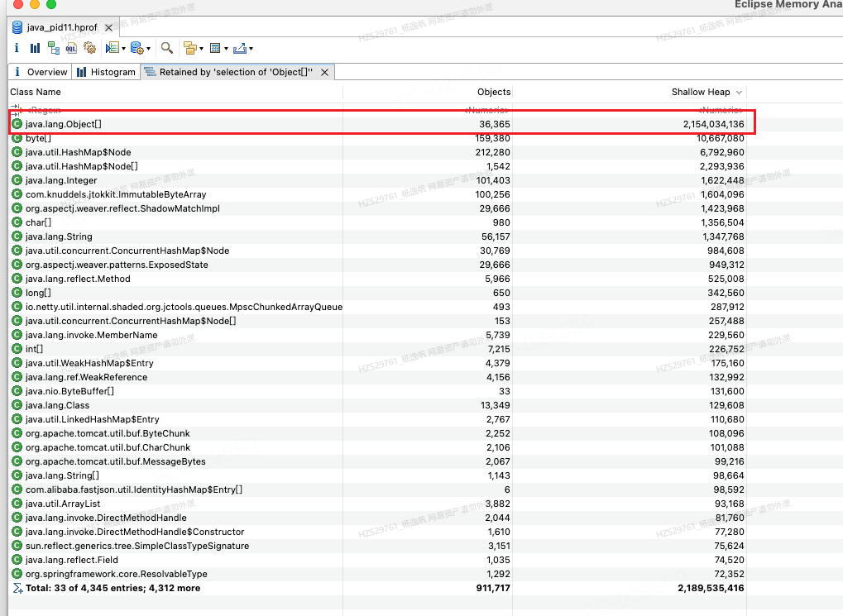Switch to the Histogram tab

pyautogui.click(x=106, y=72)
